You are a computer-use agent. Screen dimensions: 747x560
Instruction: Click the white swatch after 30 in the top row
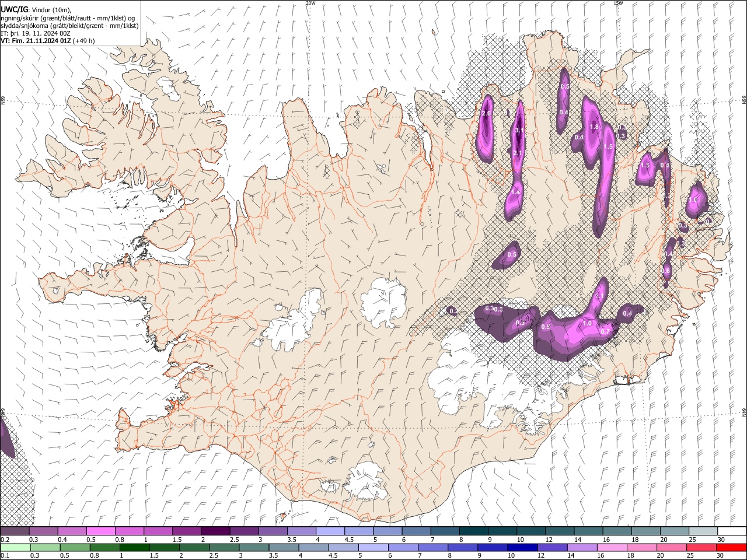732,531
